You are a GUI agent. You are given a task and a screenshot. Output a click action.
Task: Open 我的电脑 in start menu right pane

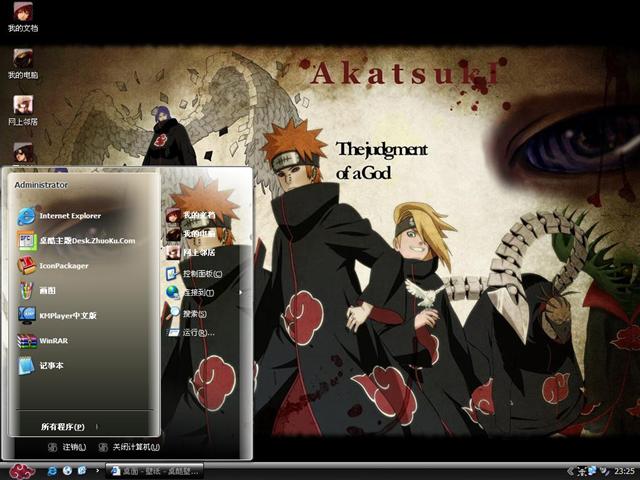[191, 233]
